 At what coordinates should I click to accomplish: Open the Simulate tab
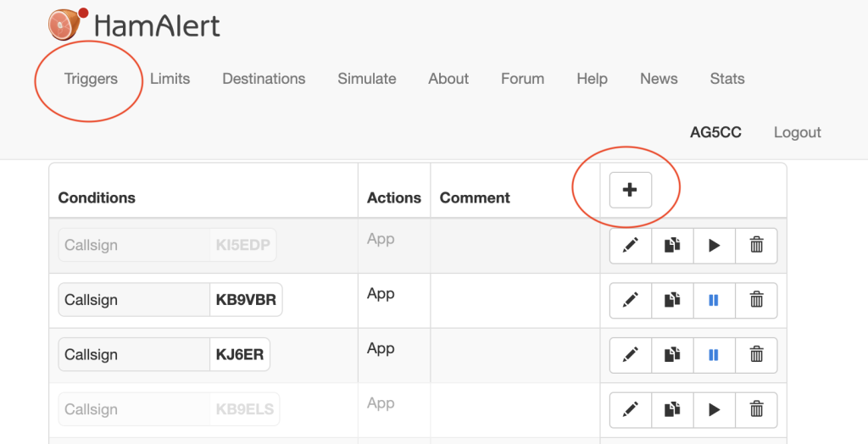(366, 79)
